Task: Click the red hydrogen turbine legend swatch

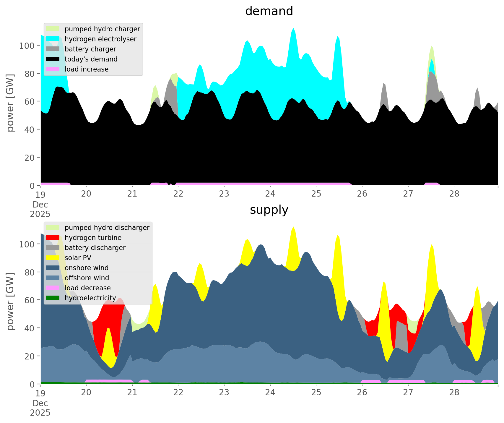Action: [x=53, y=238]
